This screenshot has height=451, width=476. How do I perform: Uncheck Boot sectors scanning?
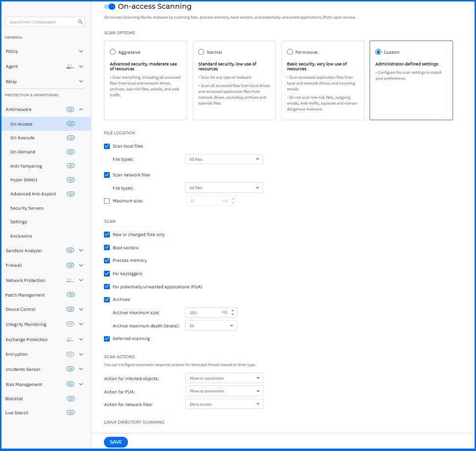click(x=107, y=247)
